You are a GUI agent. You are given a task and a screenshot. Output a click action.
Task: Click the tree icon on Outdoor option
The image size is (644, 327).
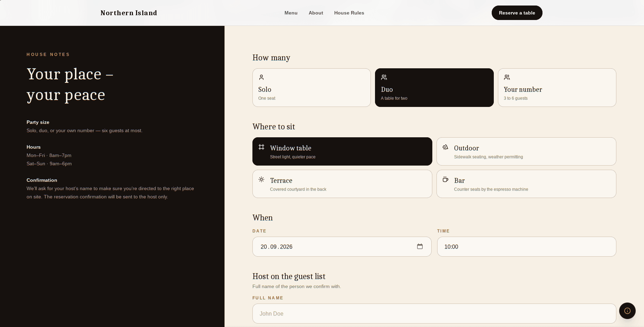pyautogui.click(x=445, y=147)
